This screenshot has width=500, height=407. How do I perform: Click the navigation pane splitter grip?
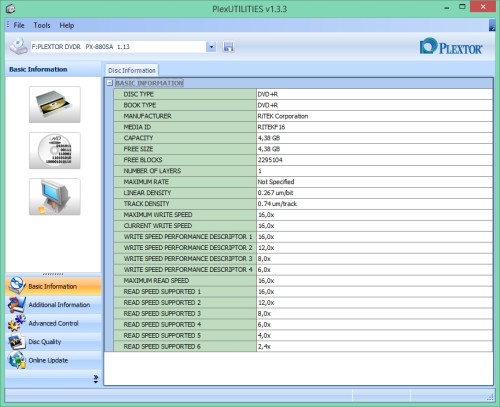point(53,274)
